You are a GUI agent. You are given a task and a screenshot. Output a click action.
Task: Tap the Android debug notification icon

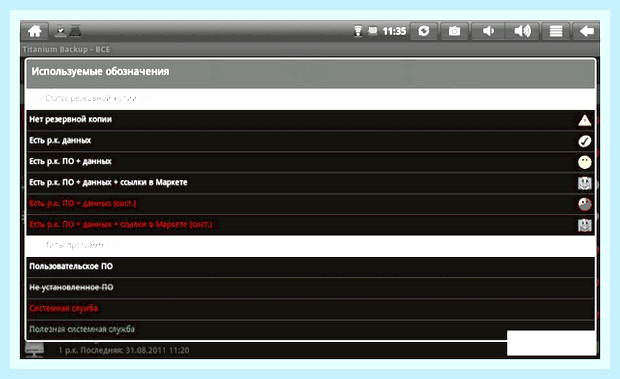point(76,31)
